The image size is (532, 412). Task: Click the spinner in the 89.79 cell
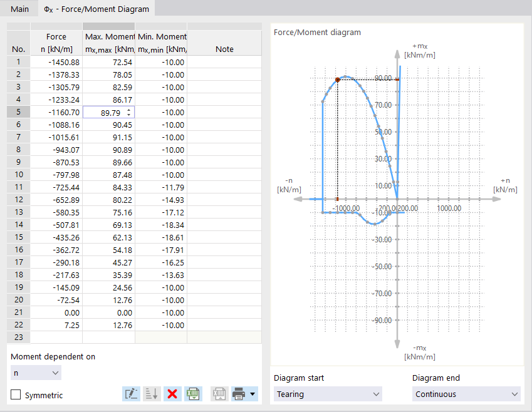click(x=128, y=112)
